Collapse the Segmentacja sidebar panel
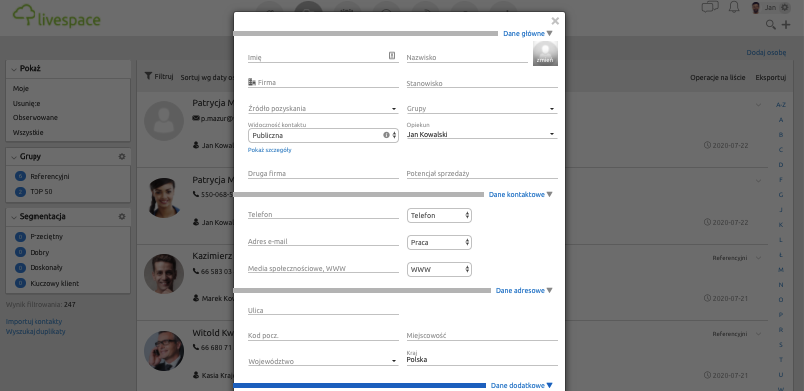The width and height of the screenshot is (804, 391). coord(14,217)
